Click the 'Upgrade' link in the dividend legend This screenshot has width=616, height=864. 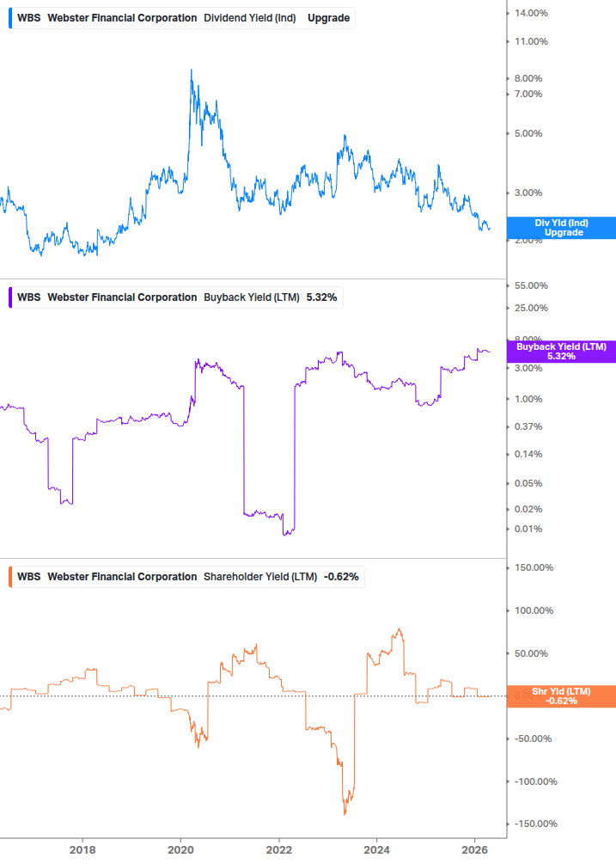[x=328, y=17]
